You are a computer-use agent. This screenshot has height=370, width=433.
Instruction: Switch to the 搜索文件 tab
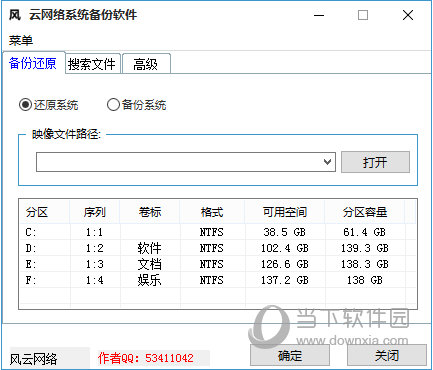tap(92, 64)
